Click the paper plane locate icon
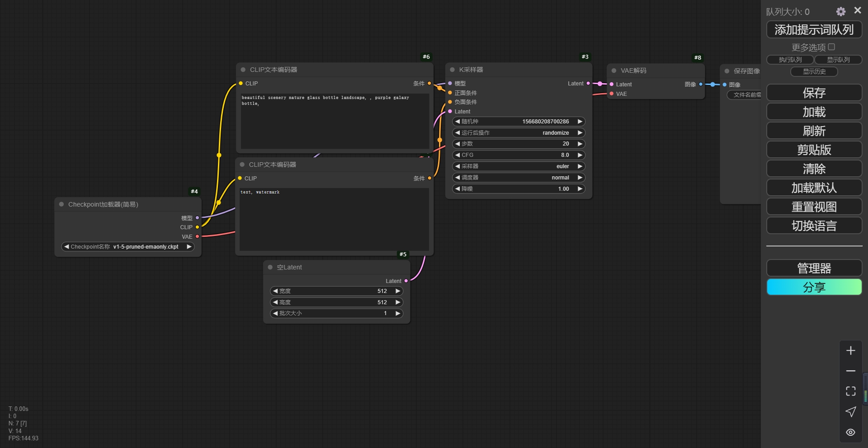The height and width of the screenshot is (448, 868). tap(850, 411)
